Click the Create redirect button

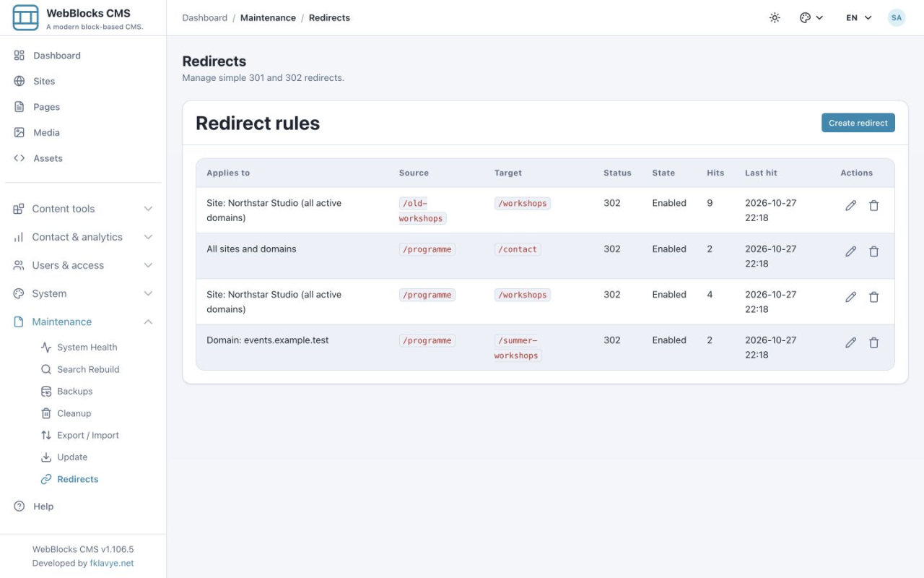858,123
